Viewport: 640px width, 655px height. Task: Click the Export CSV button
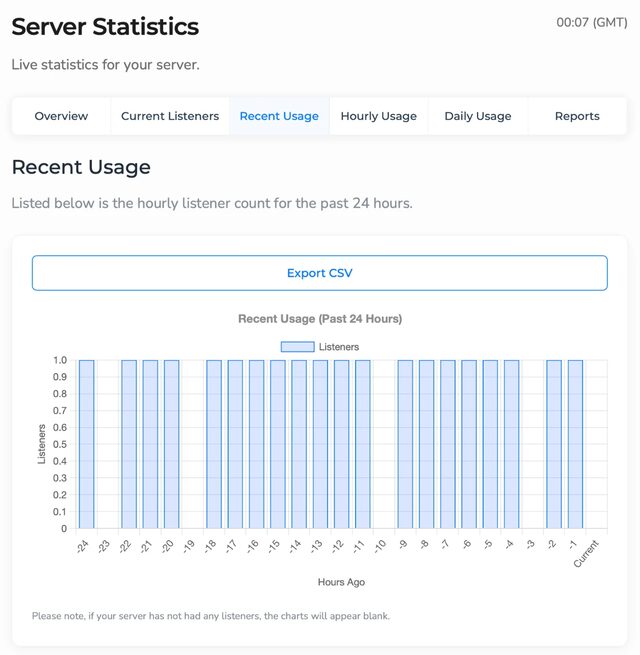coord(320,273)
